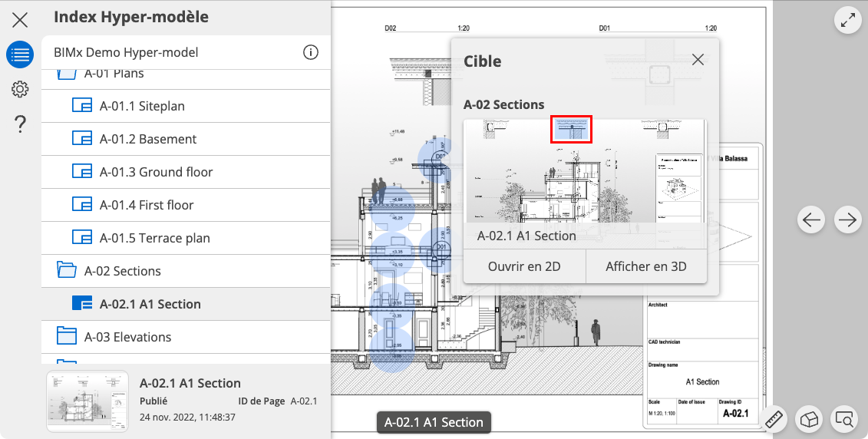Image resolution: width=868 pixels, height=439 pixels.
Task: Switch to 3D model cube icon
Action: pyautogui.click(x=810, y=420)
